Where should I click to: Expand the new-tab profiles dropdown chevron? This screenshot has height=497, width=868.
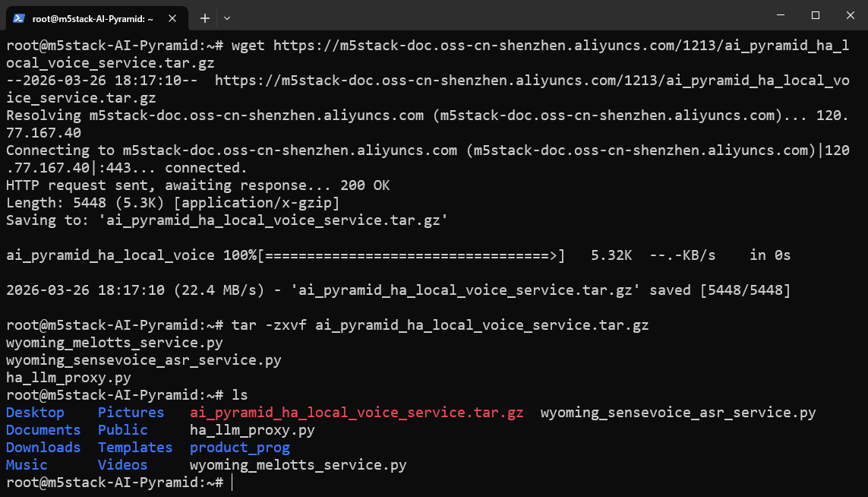(227, 17)
